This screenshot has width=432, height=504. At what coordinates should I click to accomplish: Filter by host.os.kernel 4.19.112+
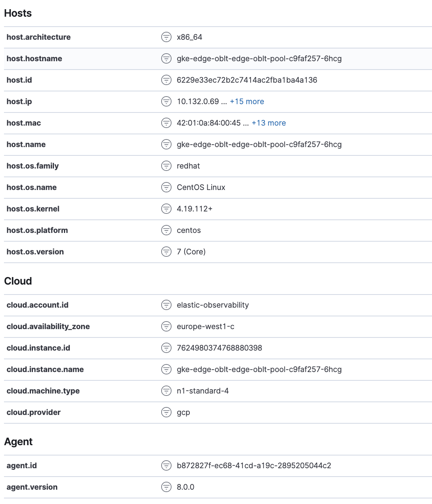pyautogui.click(x=166, y=209)
